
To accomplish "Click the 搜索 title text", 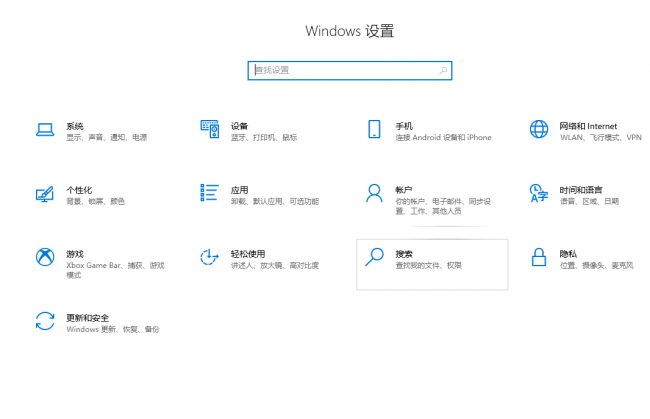I will click(x=404, y=254).
